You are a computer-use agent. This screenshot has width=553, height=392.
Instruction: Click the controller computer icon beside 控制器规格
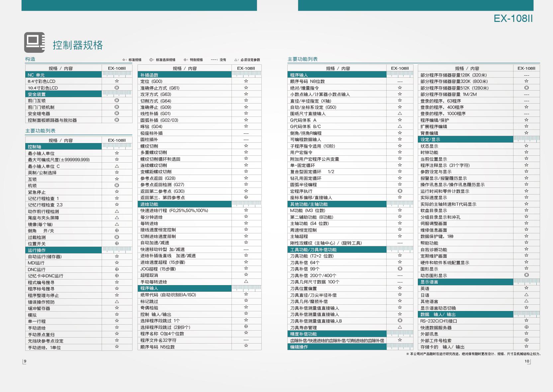34,42
